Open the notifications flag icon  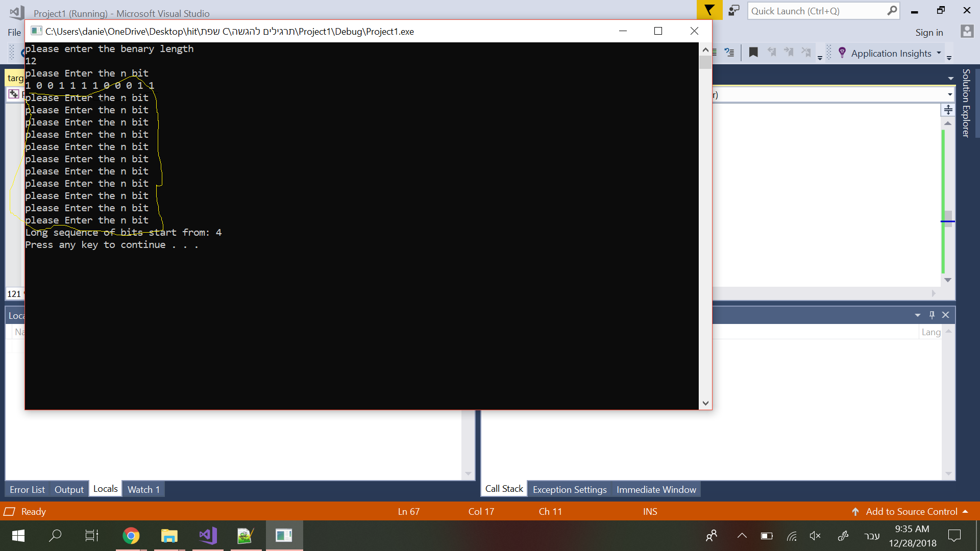(x=709, y=10)
